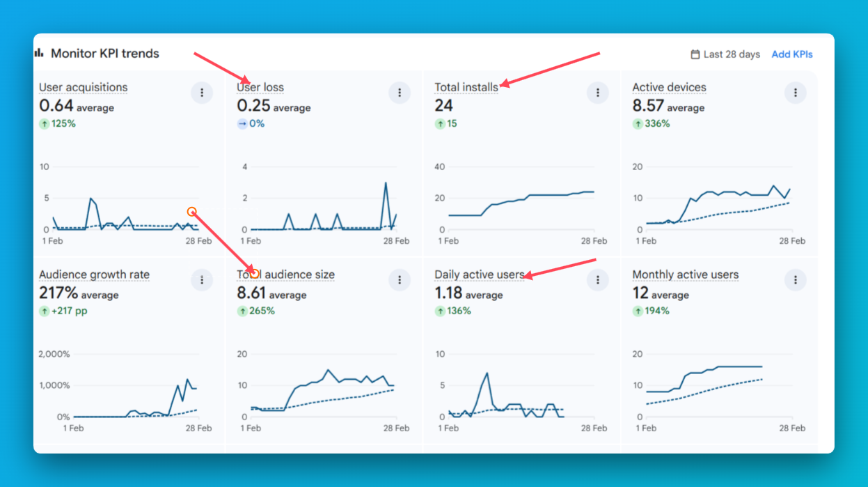
Task: Open the Active devices kebab menu
Action: click(x=795, y=93)
